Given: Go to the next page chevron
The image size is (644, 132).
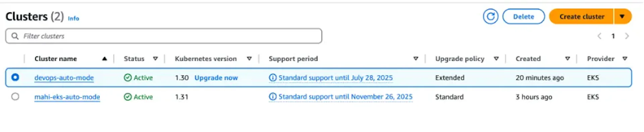Looking at the screenshot, I should (627, 36).
